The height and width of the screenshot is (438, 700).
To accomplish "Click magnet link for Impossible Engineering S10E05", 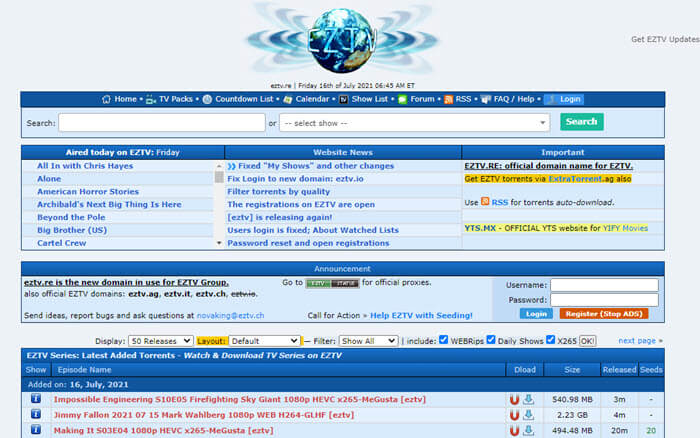I will pos(514,400).
